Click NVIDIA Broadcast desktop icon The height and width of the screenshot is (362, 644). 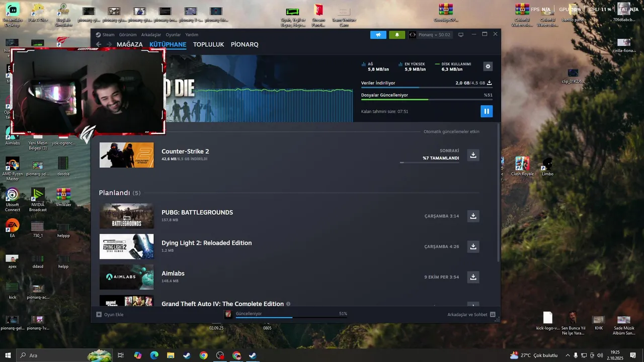point(38,200)
